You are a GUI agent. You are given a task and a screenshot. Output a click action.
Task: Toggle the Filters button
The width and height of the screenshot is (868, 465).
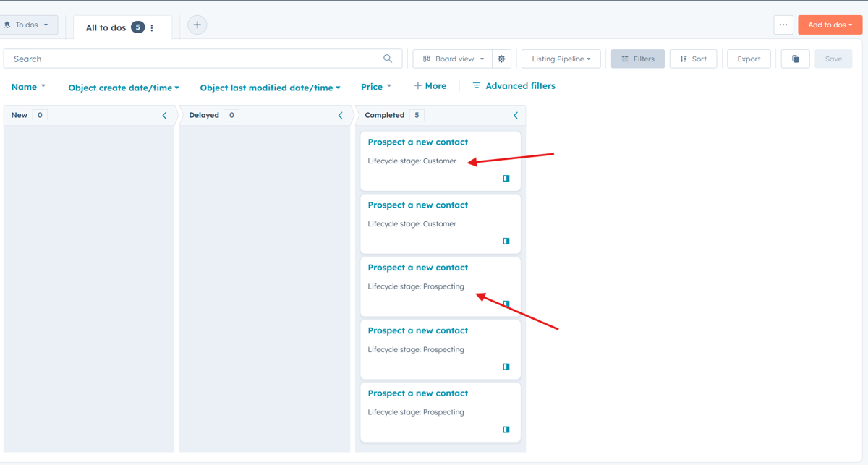pyautogui.click(x=637, y=59)
